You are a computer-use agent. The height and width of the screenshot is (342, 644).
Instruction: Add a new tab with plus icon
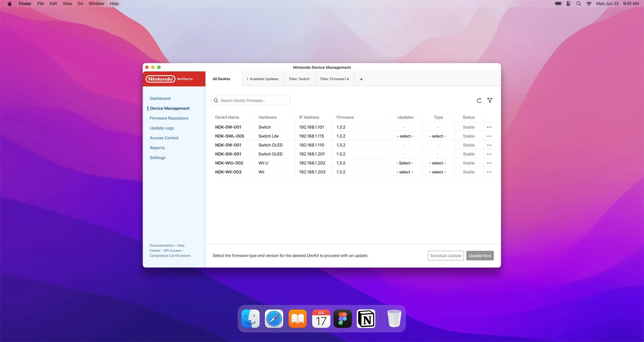(x=361, y=79)
